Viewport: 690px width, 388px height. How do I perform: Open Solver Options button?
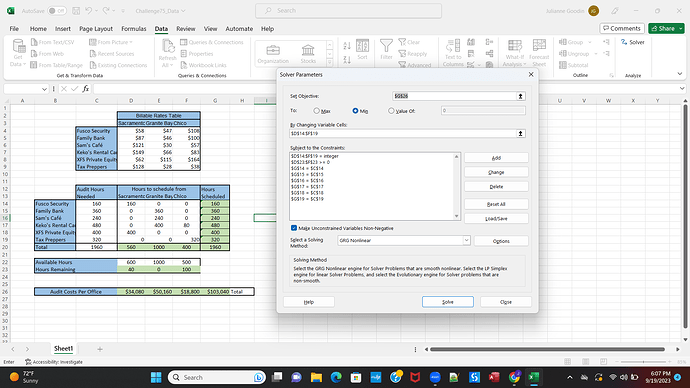[501, 241]
